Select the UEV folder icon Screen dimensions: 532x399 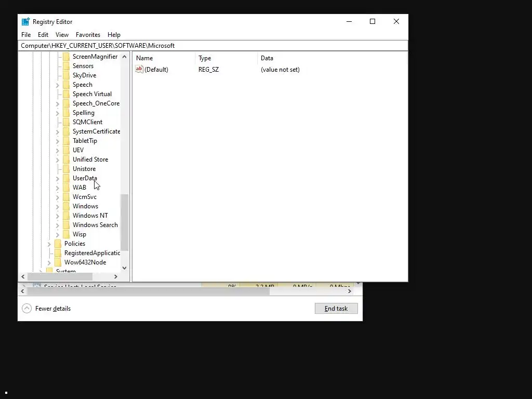[66, 150]
